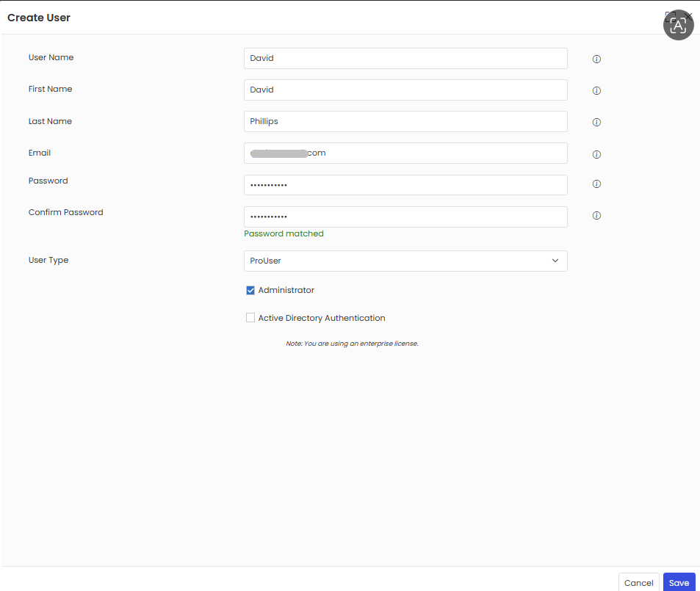700x591 pixels.
Task: Click the info icon beside Email
Action: click(596, 154)
